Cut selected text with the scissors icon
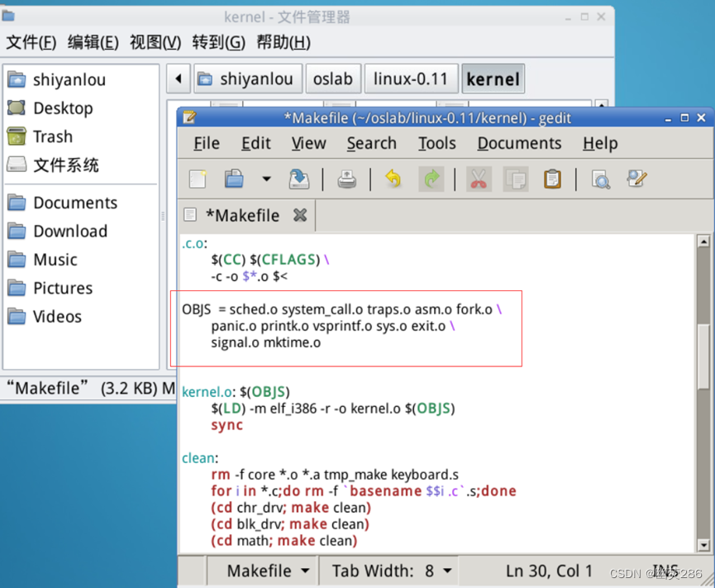Viewport: 715px width, 588px height. tap(479, 179)
